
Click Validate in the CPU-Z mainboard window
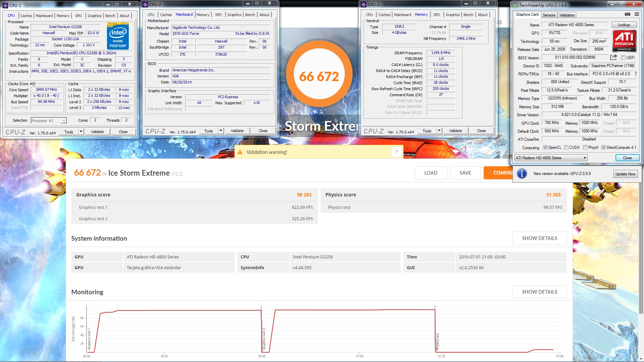pyautogui.click(x=237, y=131)
